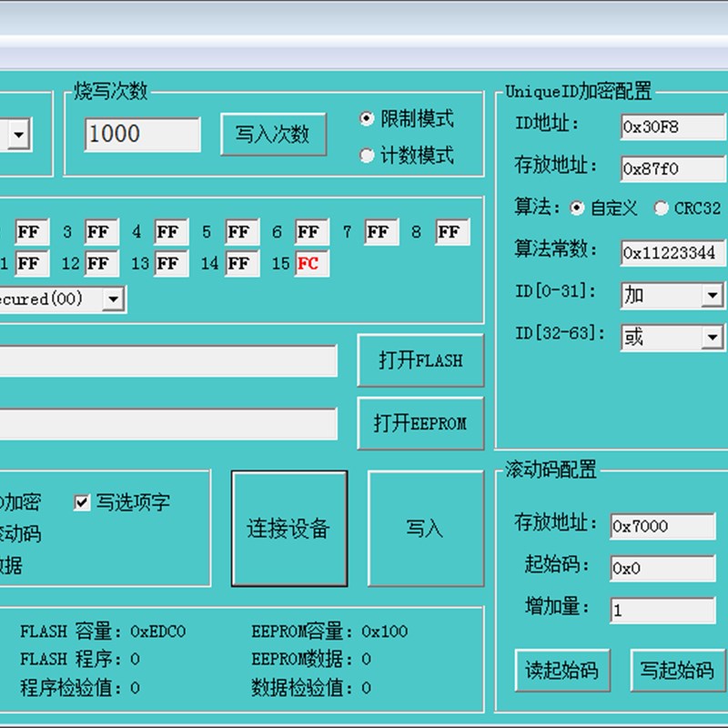Focus rolling code 存放地址 field 0x7000
Screen dimensions: 728x728
pos(663,526)
